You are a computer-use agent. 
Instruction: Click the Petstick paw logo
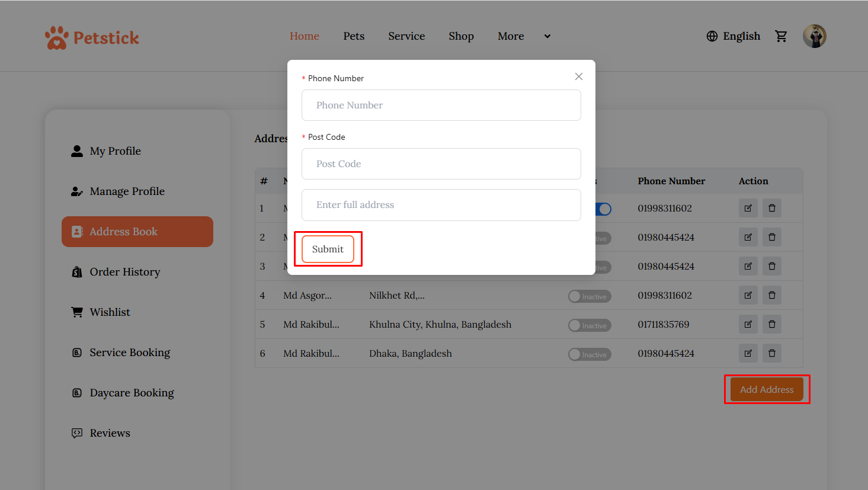(x=57, y=38)
